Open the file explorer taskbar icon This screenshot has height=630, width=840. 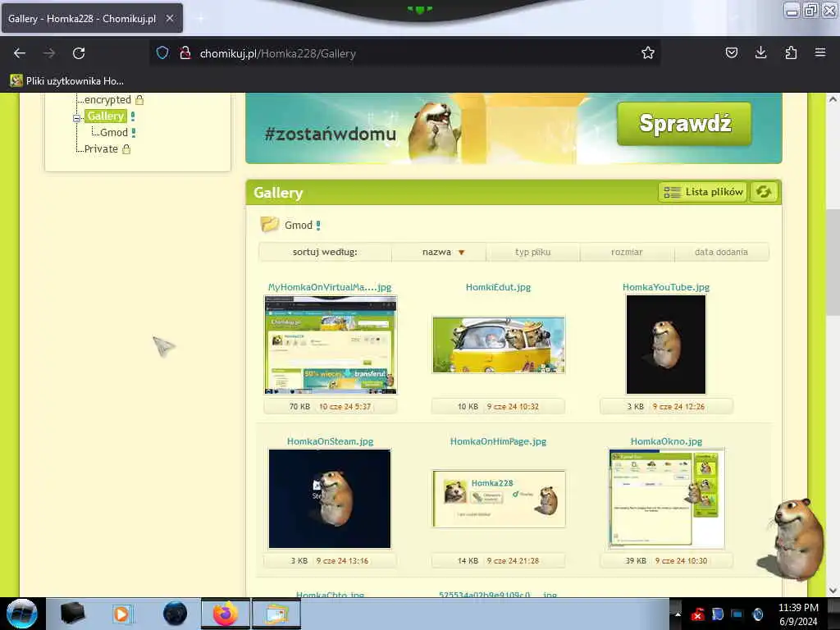(x=276, y=614)
